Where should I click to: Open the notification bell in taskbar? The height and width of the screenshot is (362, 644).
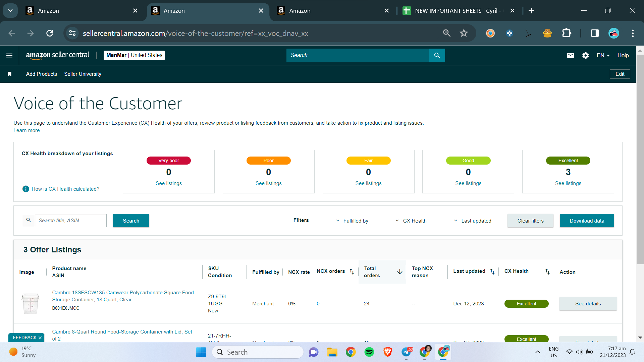point(632,352)
